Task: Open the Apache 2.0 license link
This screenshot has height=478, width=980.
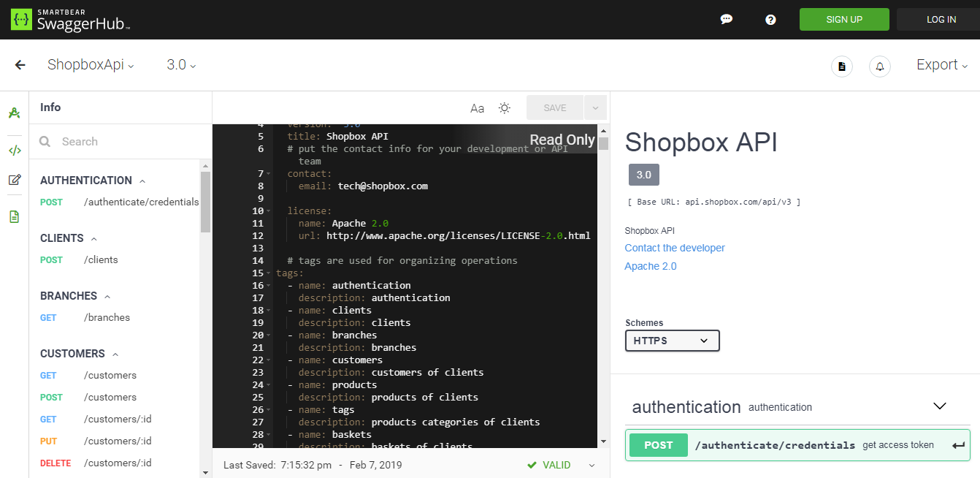Action: click(651, 266)
